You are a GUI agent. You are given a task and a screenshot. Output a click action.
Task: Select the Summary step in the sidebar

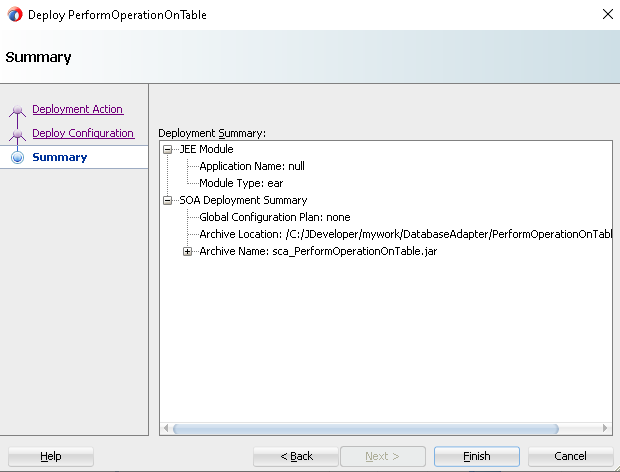pyautogui.click(x=60, y=157)
